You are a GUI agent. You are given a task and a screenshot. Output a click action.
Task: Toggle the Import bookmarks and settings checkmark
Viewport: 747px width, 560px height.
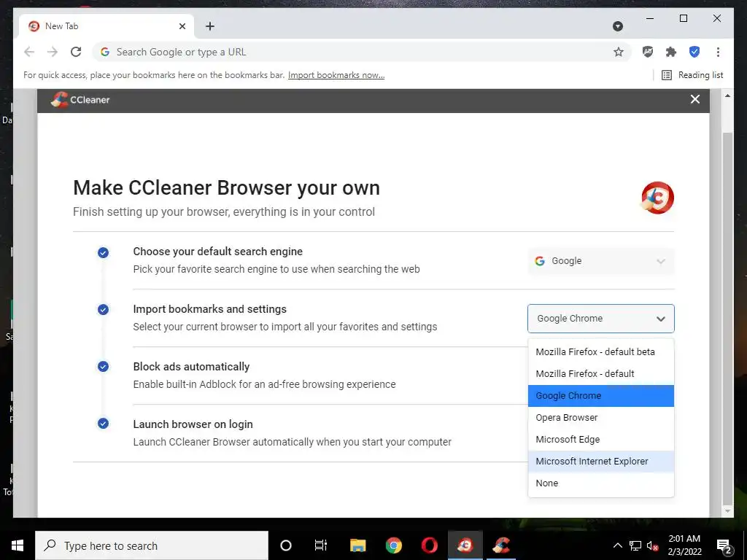[103, 309]
